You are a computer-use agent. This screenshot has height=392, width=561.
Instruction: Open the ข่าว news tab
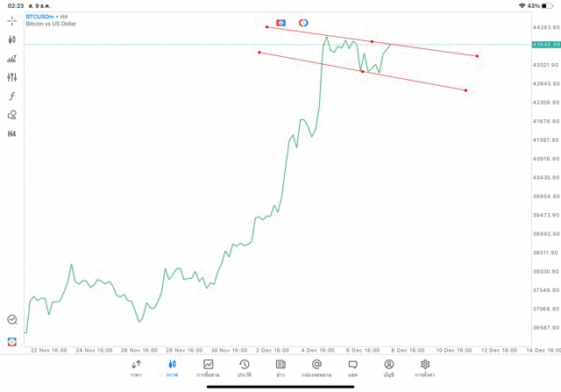[280, 367]
